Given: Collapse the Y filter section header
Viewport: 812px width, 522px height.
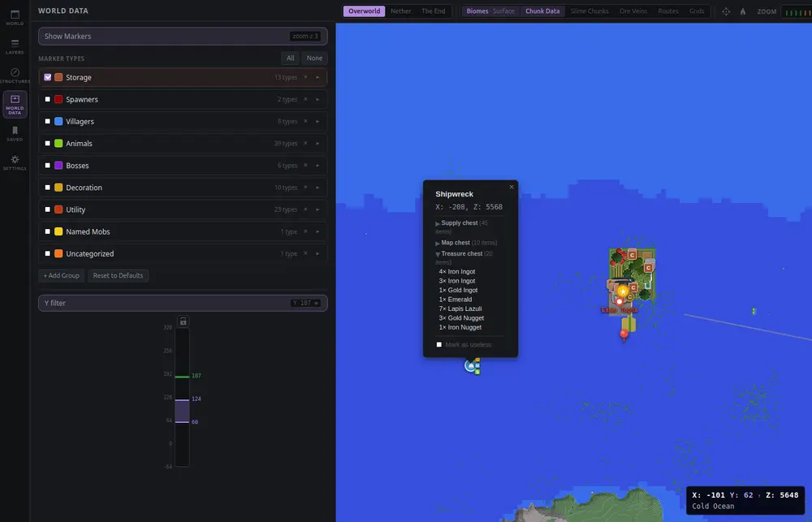Looking at the screenshot, I should 183,303.
